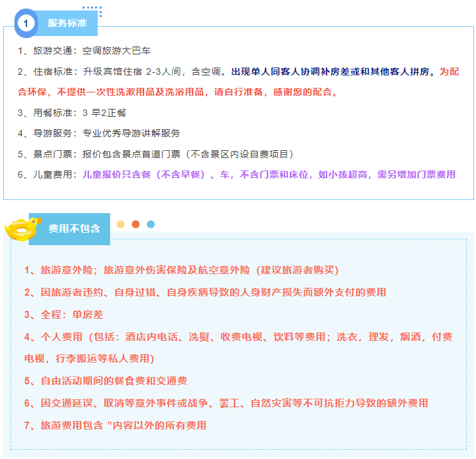Click the number 1 circle badge
The width and height of the screenshot is (476, 459).
click(26, 24)
